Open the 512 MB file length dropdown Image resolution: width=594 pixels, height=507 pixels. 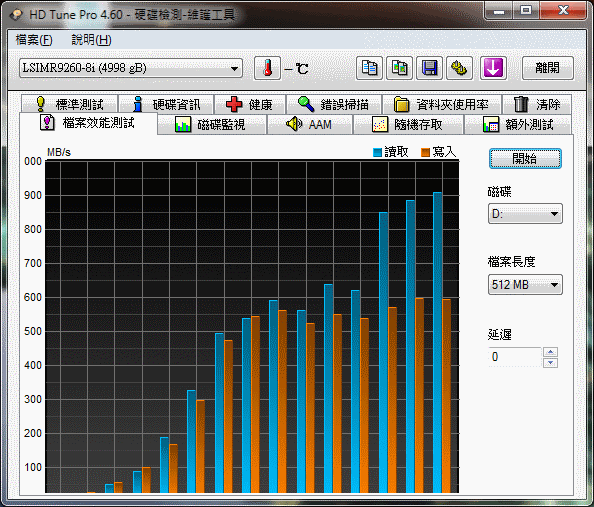pyautogui.click(x=525, y=285)
